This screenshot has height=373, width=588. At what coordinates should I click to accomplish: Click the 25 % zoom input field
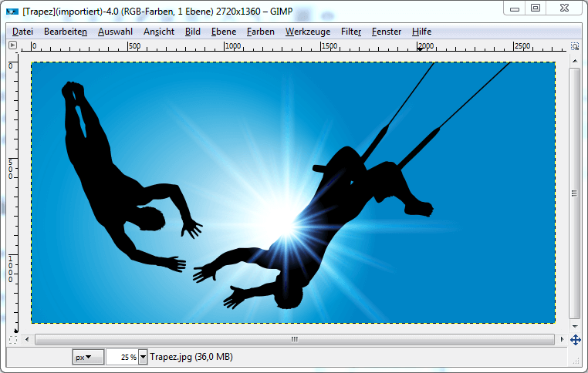(x=122, y=357)
